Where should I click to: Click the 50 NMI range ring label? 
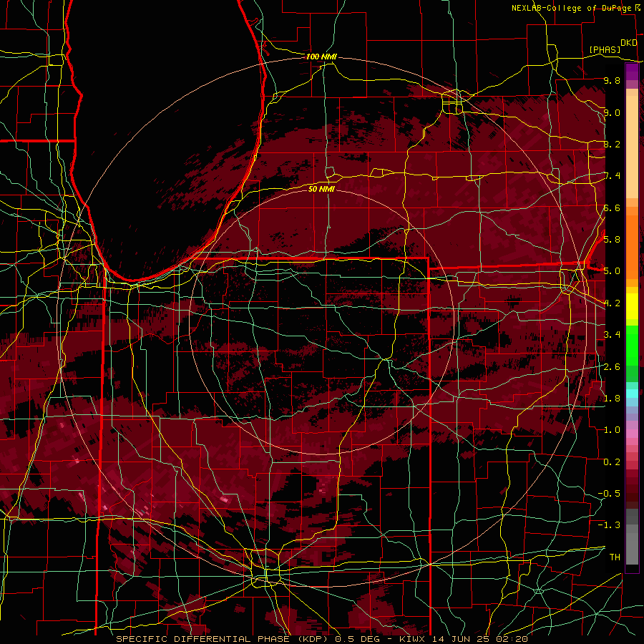[321, 189]
